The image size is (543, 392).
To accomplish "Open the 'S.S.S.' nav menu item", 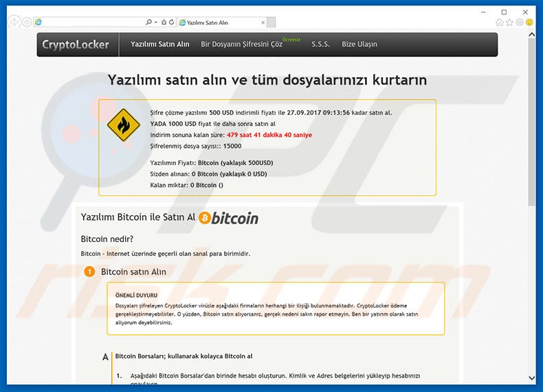I will click(321, 45).
